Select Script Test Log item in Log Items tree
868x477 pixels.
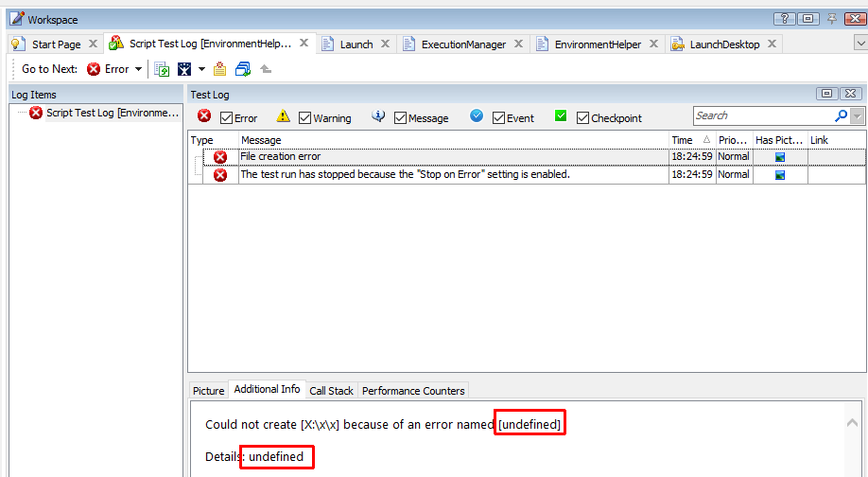113,113
